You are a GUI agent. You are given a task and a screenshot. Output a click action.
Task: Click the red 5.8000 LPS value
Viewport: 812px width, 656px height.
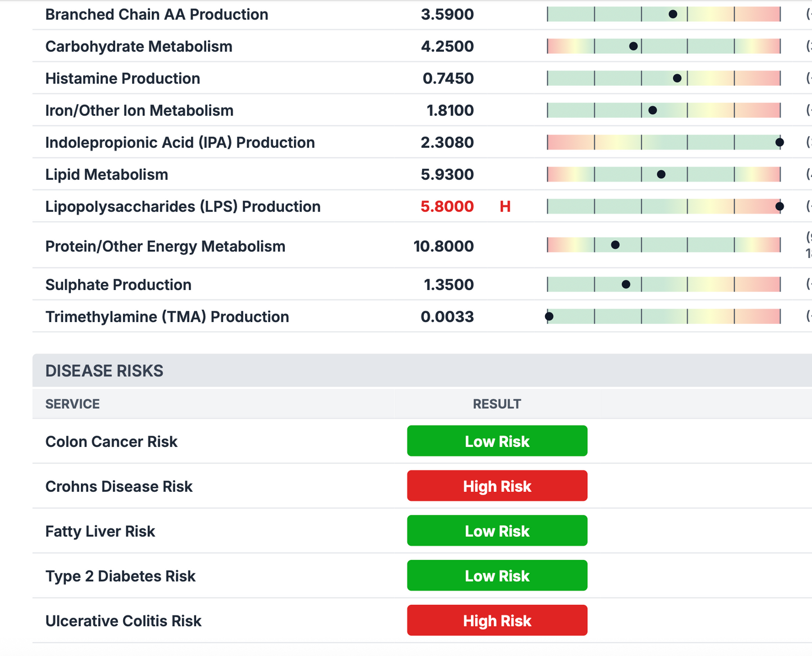[x=447, y=207]
